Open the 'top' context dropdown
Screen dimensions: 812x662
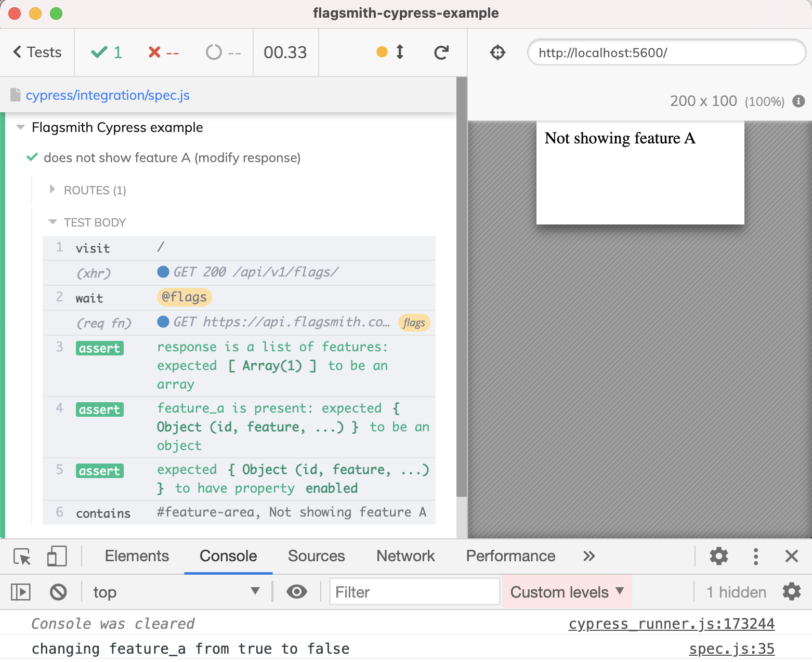(x=176, y=592)
